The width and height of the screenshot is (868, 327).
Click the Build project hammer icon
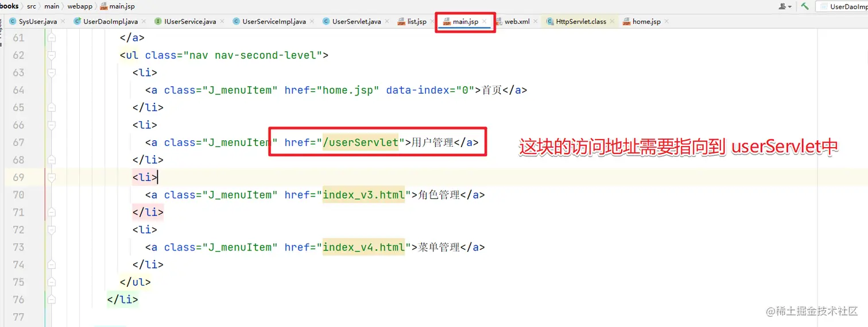(805, 6)
